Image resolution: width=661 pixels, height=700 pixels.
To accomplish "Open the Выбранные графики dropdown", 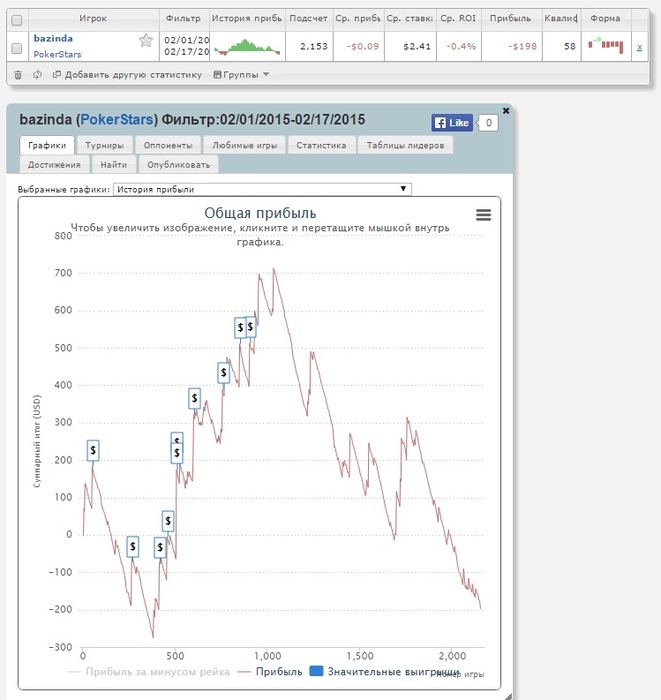I will pyautogui.click(x=262, y=189).
